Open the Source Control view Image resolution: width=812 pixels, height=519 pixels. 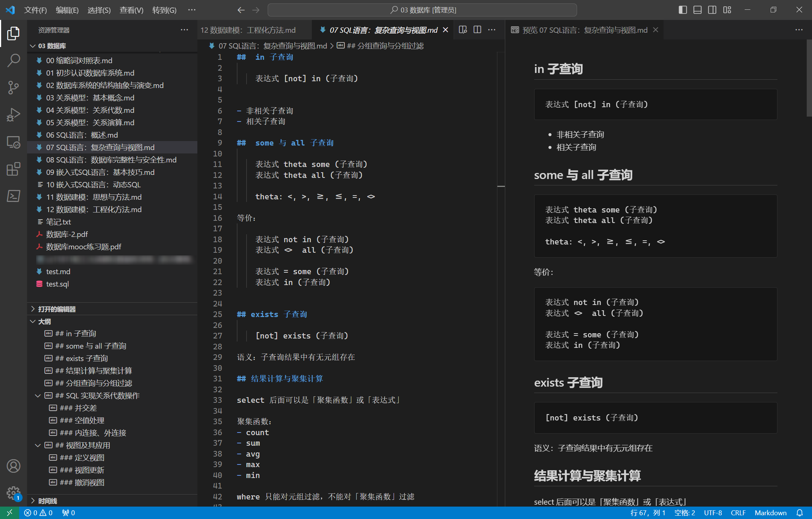(14, 87)
